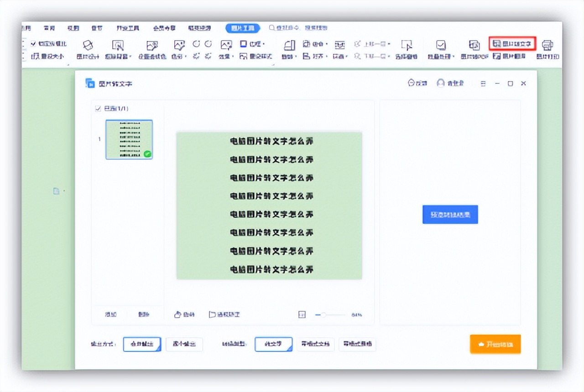The image size is (584, 392).
Task: Select the 纯文字 conversion type option
Action: click(273, 345)
